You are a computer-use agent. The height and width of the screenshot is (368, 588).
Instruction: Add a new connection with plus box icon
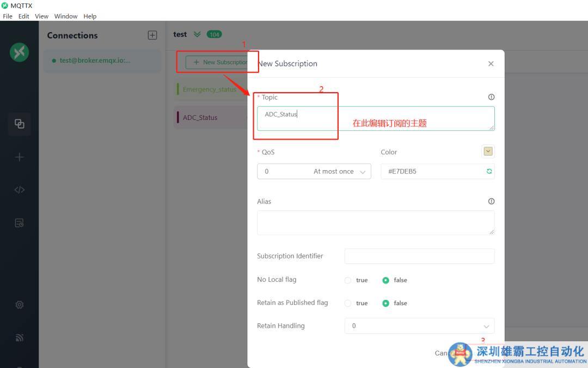(x=152, y=35)
